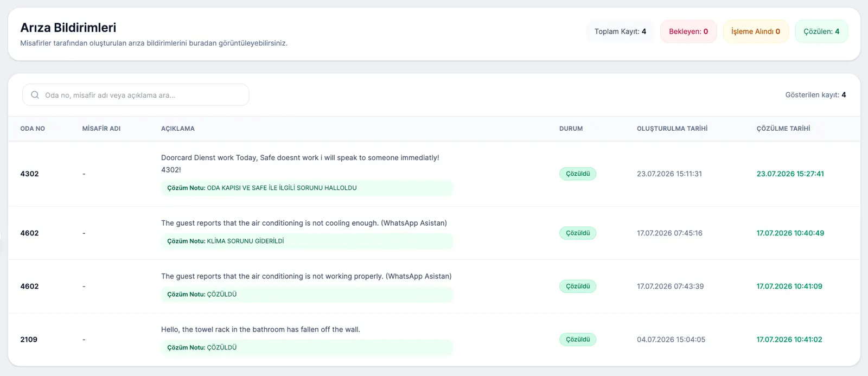Click ÇÖZÜLDÜ note in towel rack row

coord(307,347)
